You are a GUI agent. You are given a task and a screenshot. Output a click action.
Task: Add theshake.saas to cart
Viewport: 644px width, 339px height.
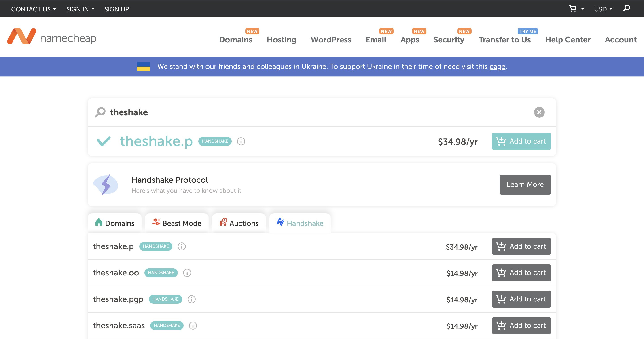521,326
